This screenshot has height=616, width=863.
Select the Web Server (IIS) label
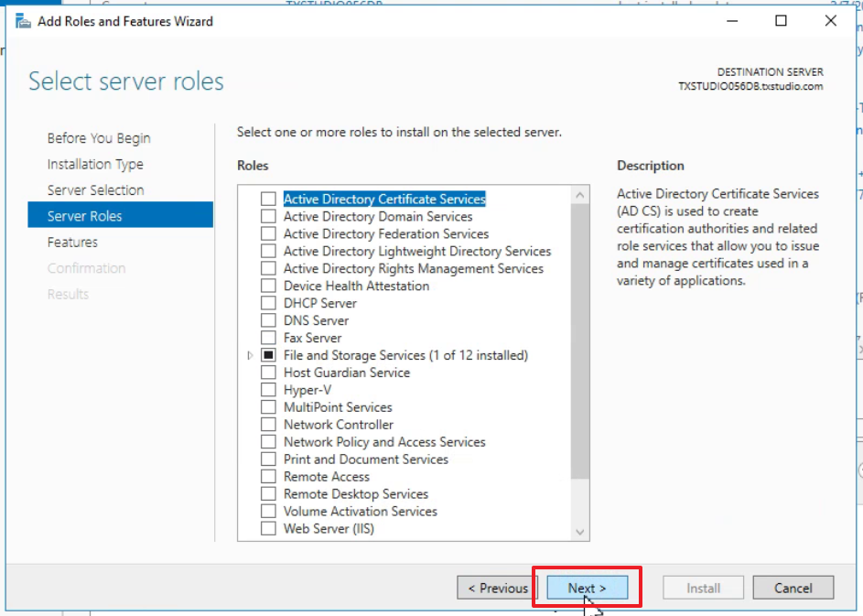click(x=329, y=528)
